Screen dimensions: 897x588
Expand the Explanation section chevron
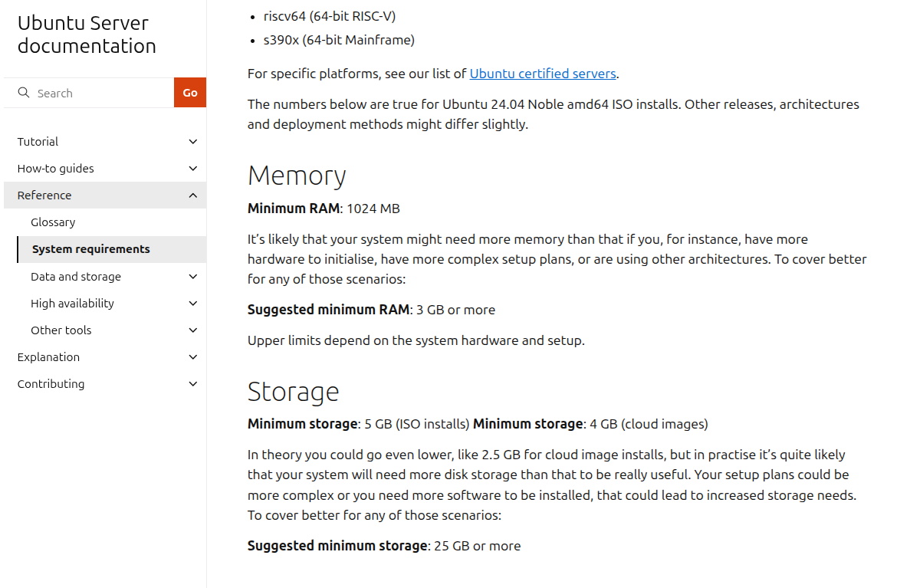[193, 357]
